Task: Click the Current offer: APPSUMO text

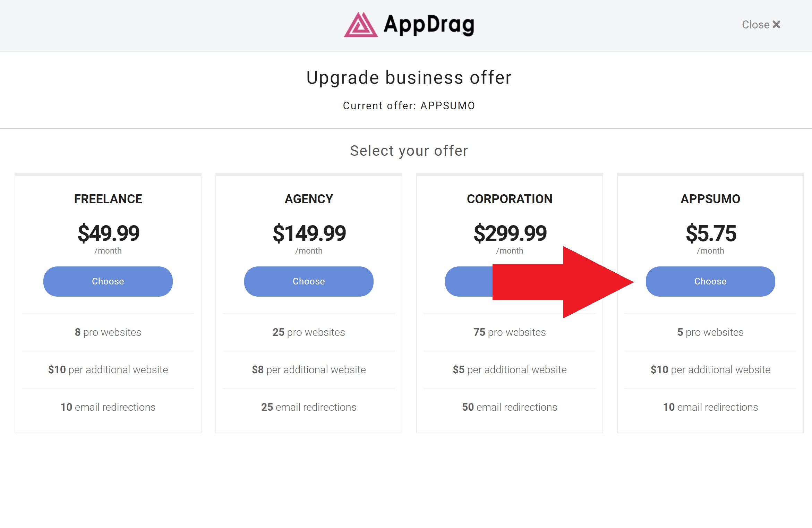Action: point(409,105)
